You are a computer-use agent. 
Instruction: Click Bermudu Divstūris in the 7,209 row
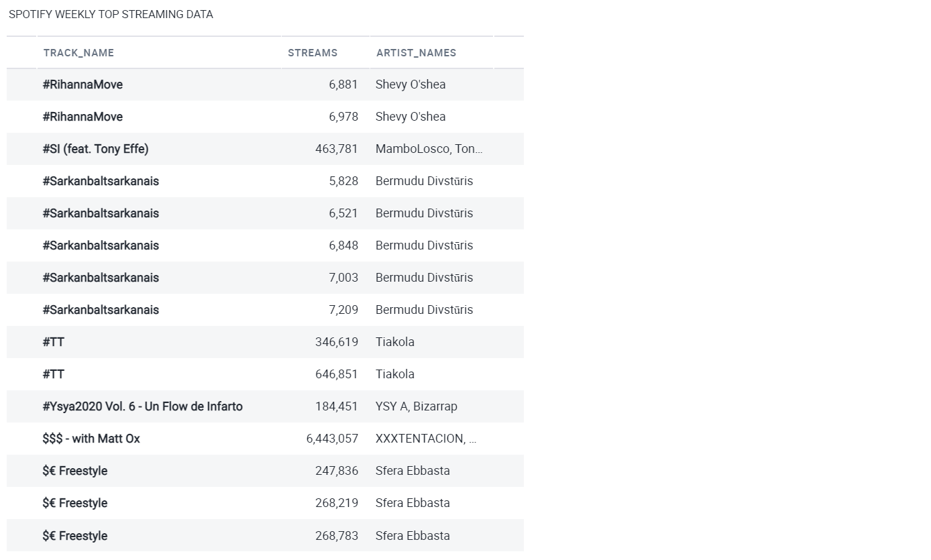tap(424, 310)
